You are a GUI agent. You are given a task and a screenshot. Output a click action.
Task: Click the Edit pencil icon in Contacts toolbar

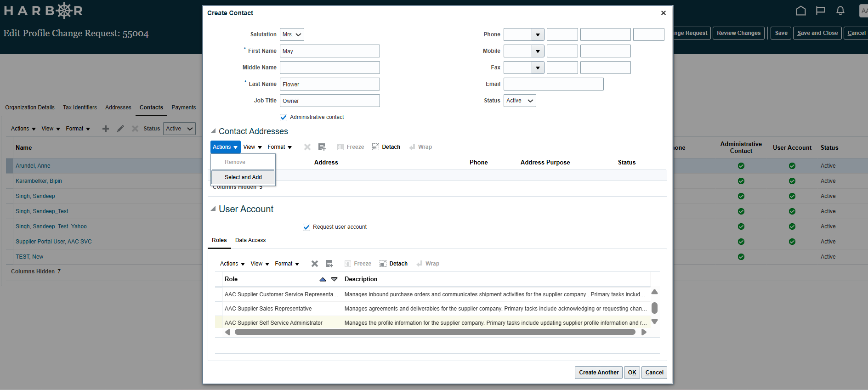click(x=120, y=129)
